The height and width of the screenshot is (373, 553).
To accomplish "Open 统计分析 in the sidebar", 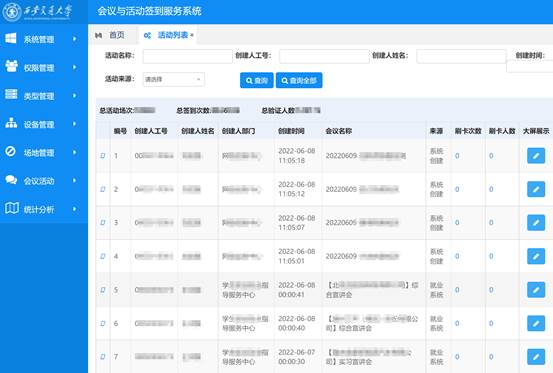I will (x=39, y=209).
